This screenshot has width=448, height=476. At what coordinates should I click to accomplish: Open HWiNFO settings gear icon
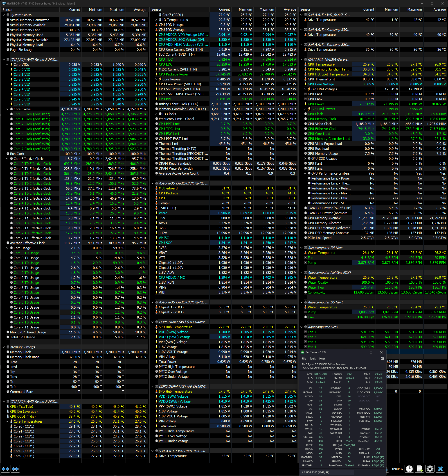[430, 469]
